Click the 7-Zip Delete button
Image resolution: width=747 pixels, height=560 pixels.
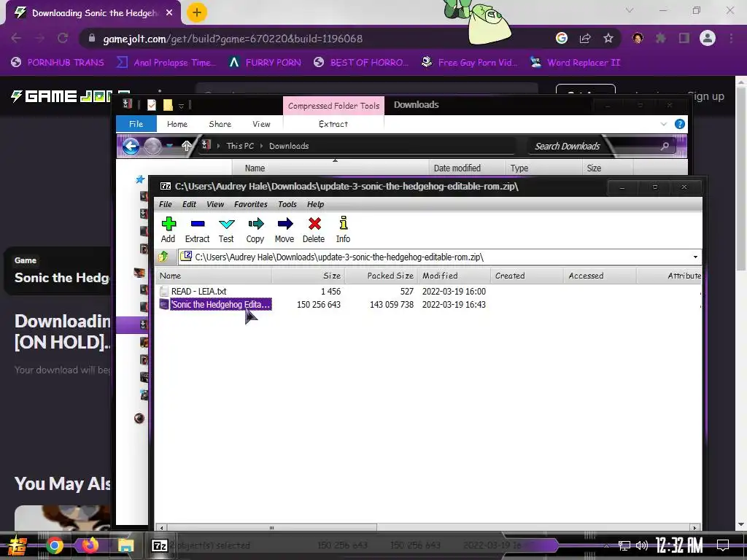click(314, 230)
